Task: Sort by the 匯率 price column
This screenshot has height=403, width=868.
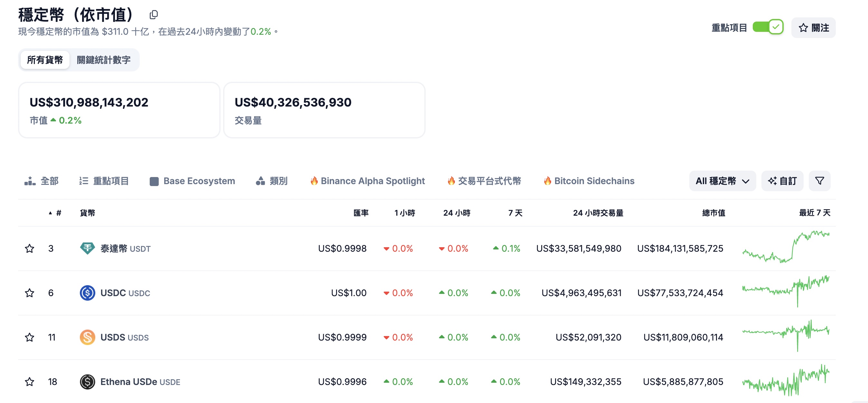Action: 361,213
